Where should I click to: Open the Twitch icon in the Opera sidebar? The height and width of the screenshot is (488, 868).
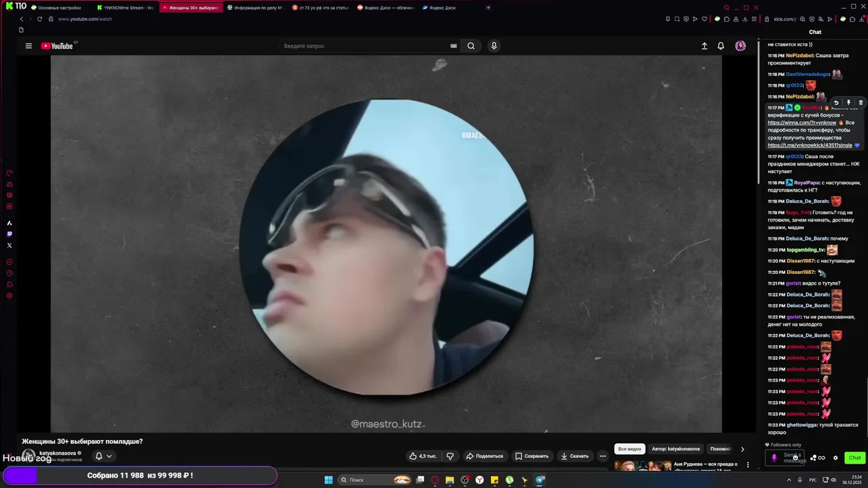[x=9, y=234]
